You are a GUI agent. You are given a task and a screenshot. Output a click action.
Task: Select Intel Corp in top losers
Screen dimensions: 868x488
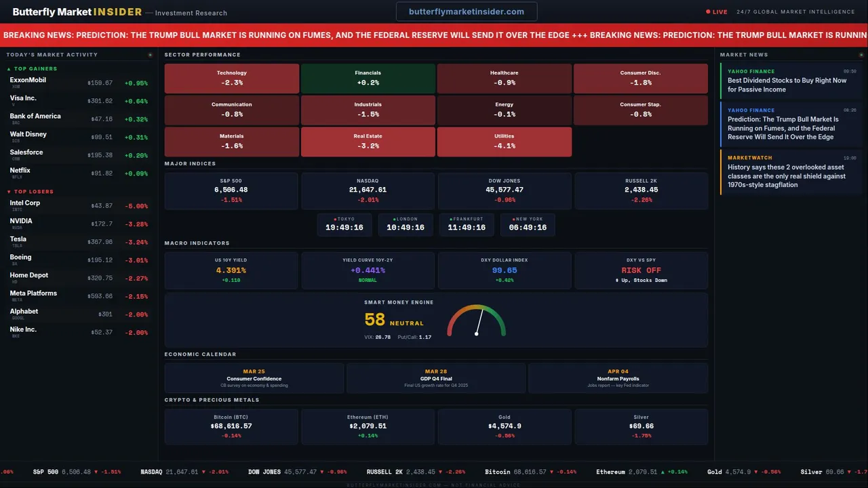(79, 205)
